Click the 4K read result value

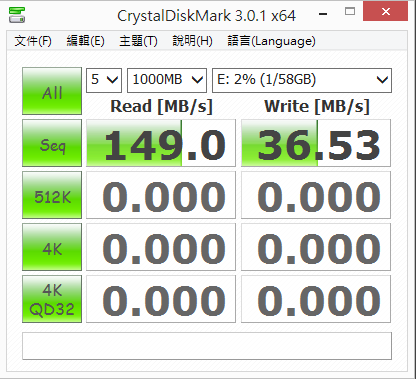[161, 247]
